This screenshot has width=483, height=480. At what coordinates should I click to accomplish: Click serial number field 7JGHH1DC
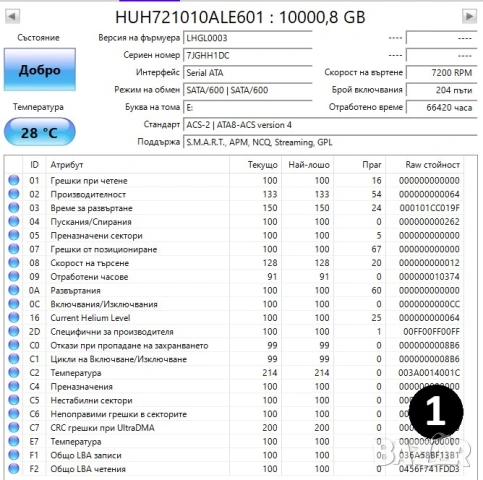coord(248,55)
